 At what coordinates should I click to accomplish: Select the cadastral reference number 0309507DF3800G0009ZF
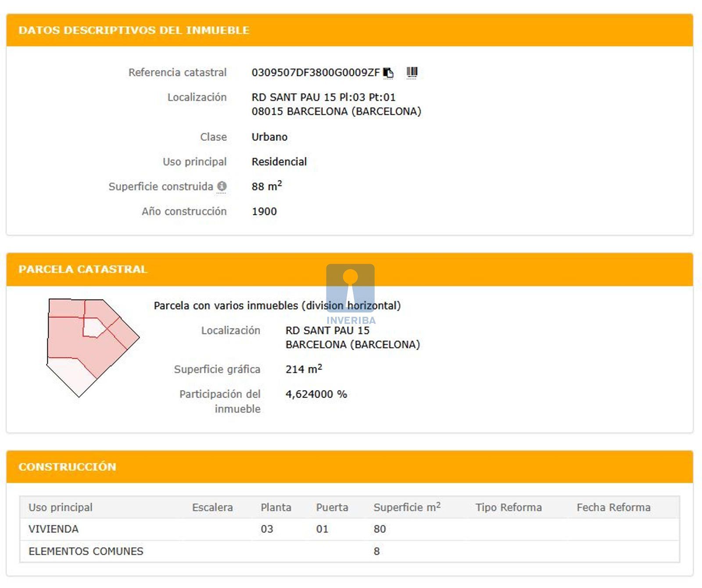[315, 73]
